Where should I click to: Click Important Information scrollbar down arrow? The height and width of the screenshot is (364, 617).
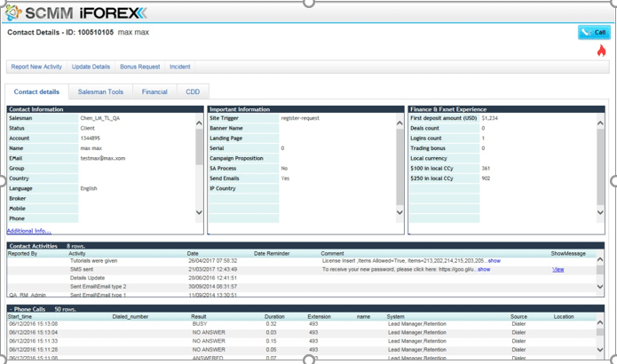click(x=399, y=212)
